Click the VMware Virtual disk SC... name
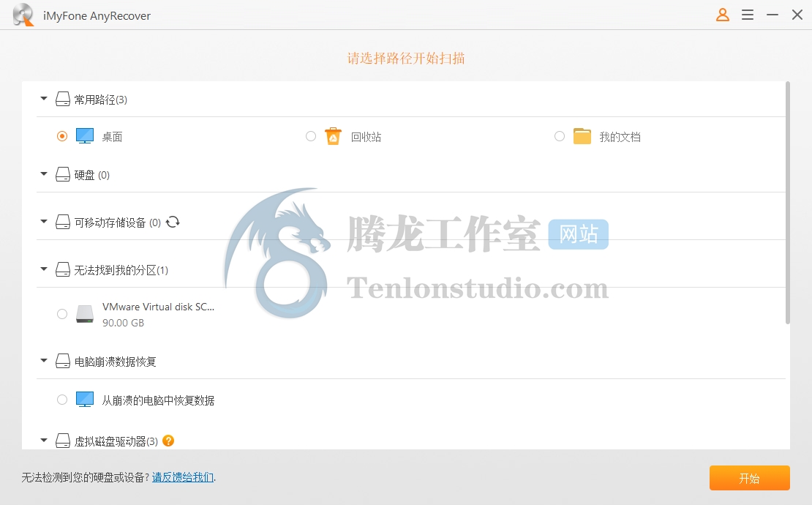Viewport: 812px width, 505px height. click(159, 307)
